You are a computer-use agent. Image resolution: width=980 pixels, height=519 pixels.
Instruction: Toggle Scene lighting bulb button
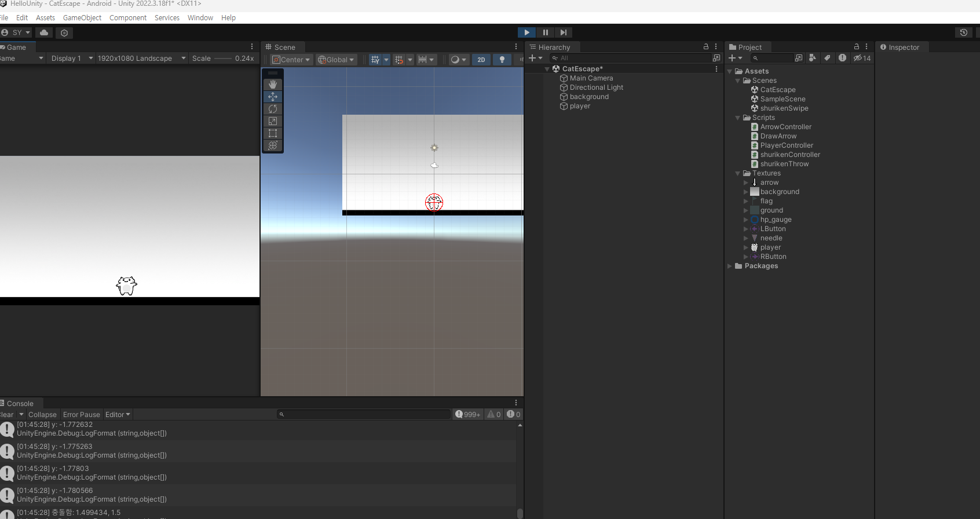[x=502, y=60]
